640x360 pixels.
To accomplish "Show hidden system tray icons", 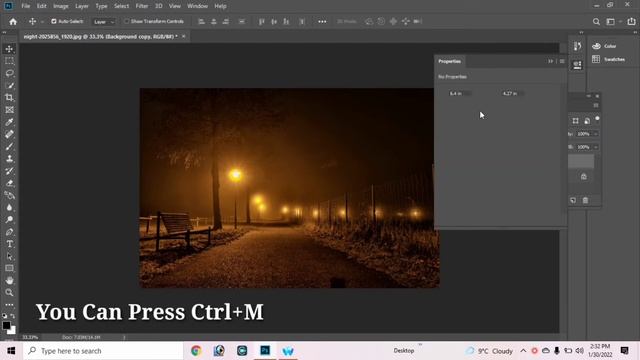I will click(523, 351).
